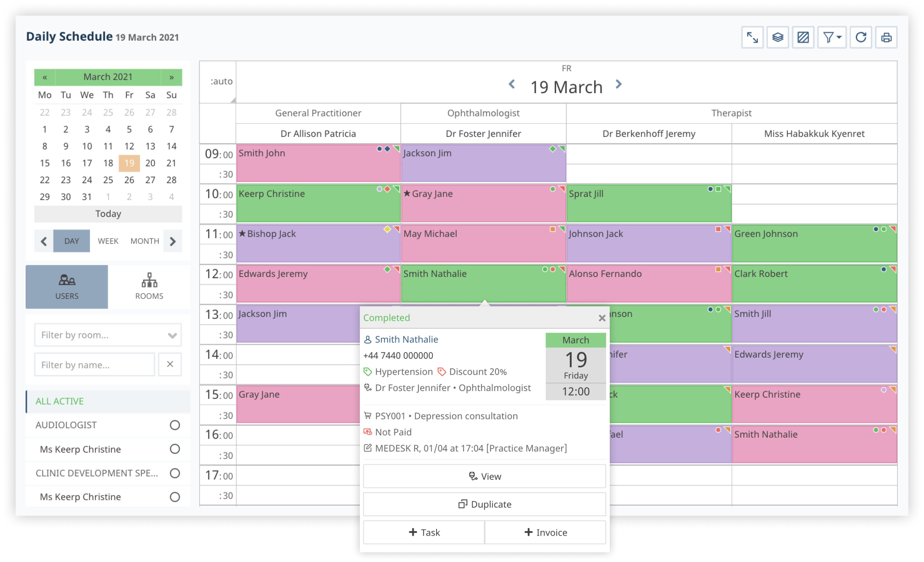Select DAY view
This screenshot has width=924, height=562.
(72, 241)
